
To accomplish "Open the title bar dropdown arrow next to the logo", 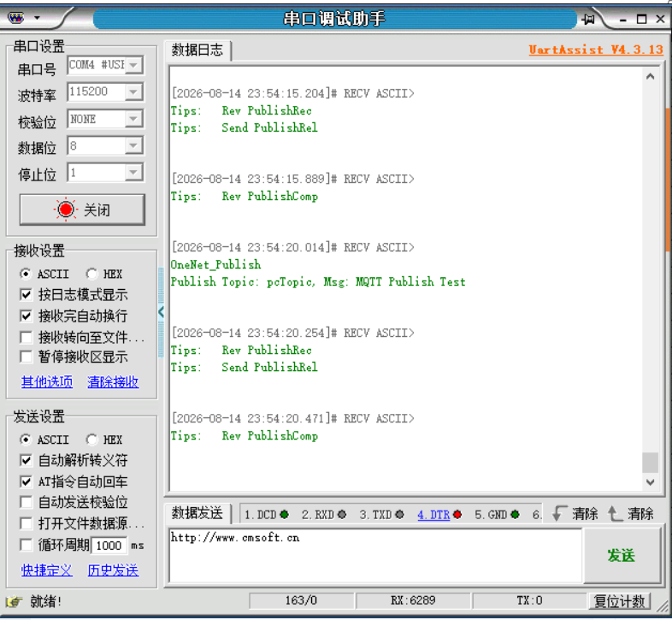I will (x=37, y=18).
